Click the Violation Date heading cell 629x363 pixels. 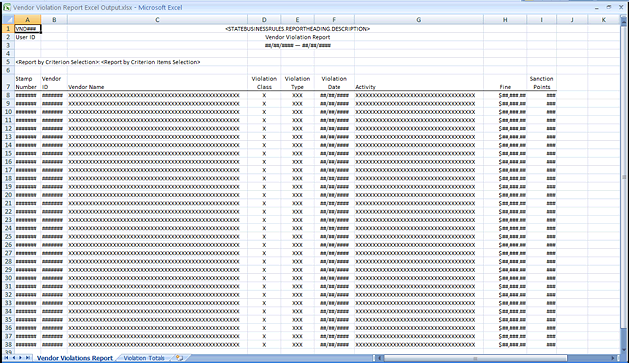pyautogui.click(x=334, y=83)
